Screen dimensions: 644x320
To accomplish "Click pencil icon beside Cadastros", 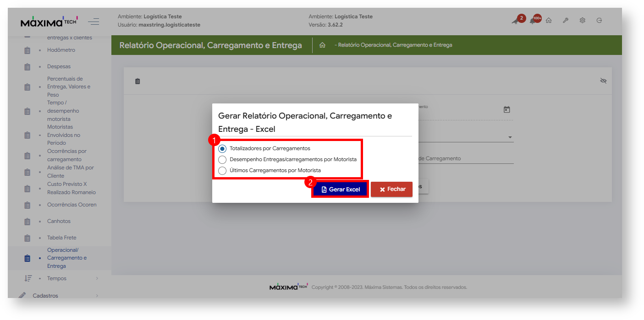I will point(22,295).
